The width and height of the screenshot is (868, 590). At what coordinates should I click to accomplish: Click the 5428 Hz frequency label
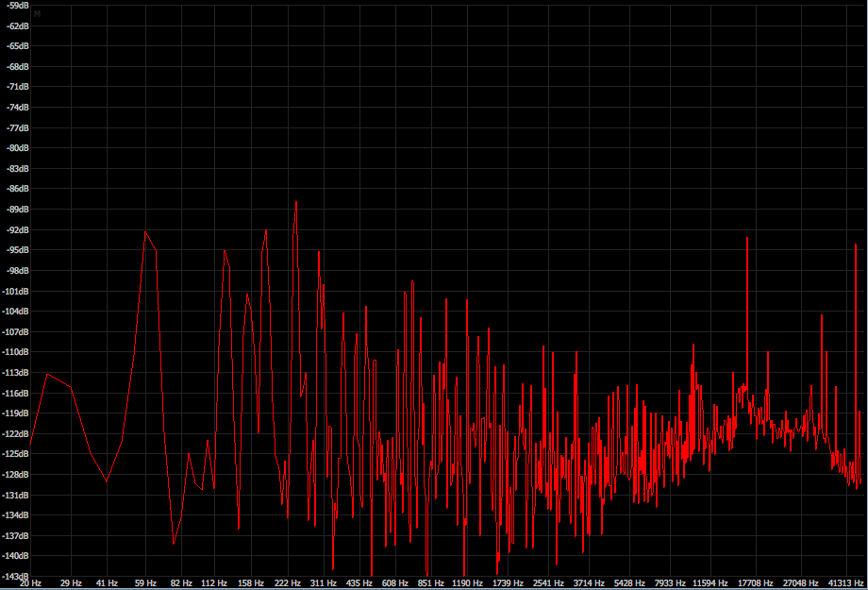click(629, 582)
